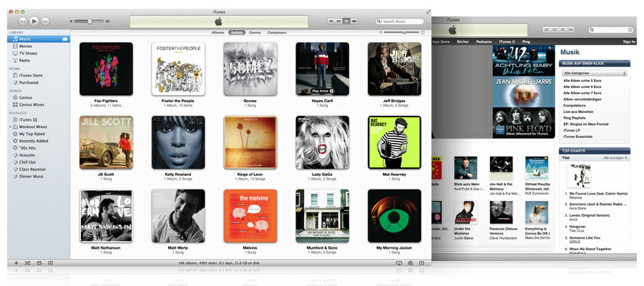Open Podcasts tab in store window
This screenshot has width=644, height=286.
click(484, 42)
